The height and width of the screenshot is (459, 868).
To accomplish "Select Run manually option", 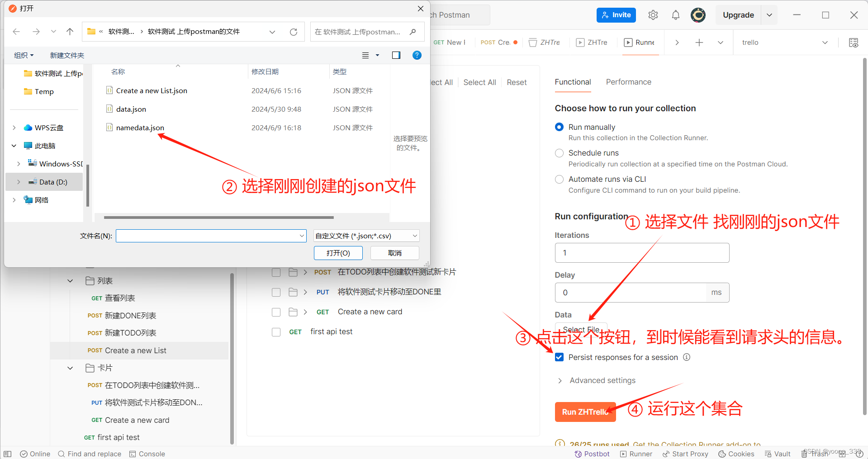I will pyautogui.click(x=559, y=127).
